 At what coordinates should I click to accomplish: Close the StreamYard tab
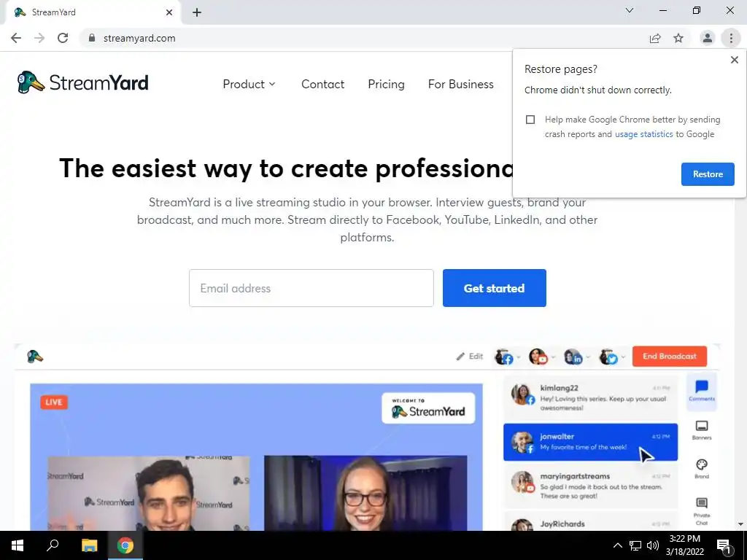pyautogui.click(x=169, y=12)
